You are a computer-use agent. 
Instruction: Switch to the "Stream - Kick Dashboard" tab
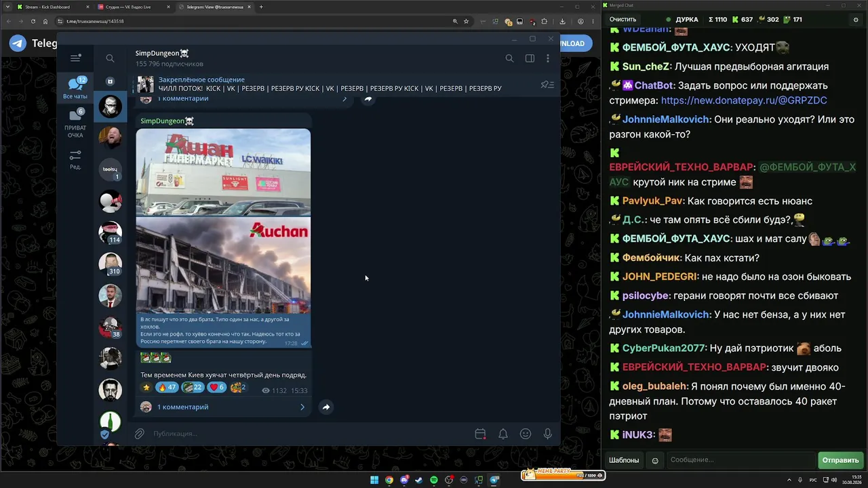click(x=52, y=7)
